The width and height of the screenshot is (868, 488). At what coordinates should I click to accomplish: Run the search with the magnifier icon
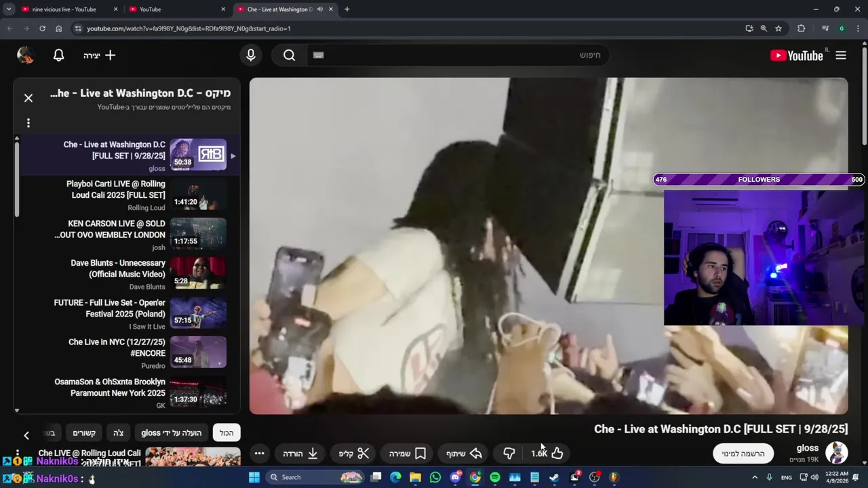point(290,56)
